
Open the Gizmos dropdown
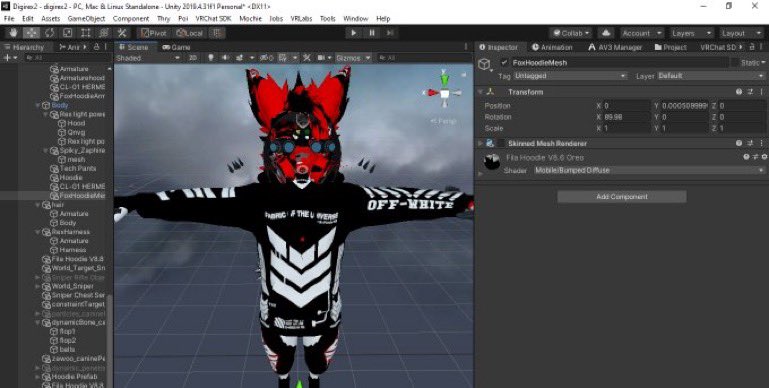tap(353, 58)
